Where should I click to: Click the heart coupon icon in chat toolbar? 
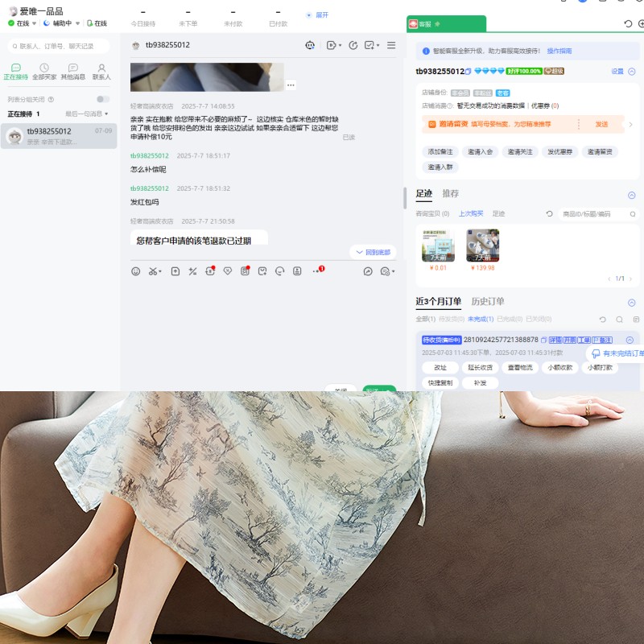[228, 271]
